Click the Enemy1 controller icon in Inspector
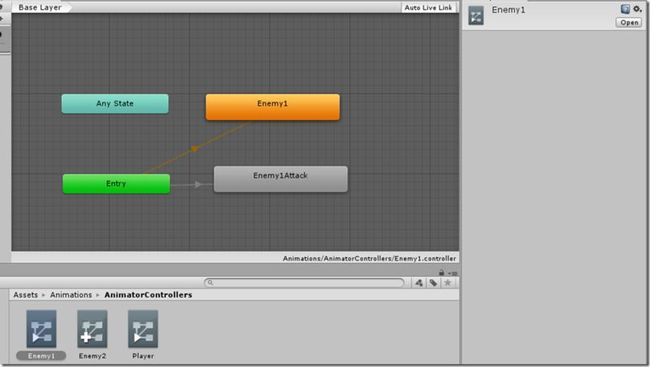The image size is (650, 367). pyautogui.click(x=476, y=16)
